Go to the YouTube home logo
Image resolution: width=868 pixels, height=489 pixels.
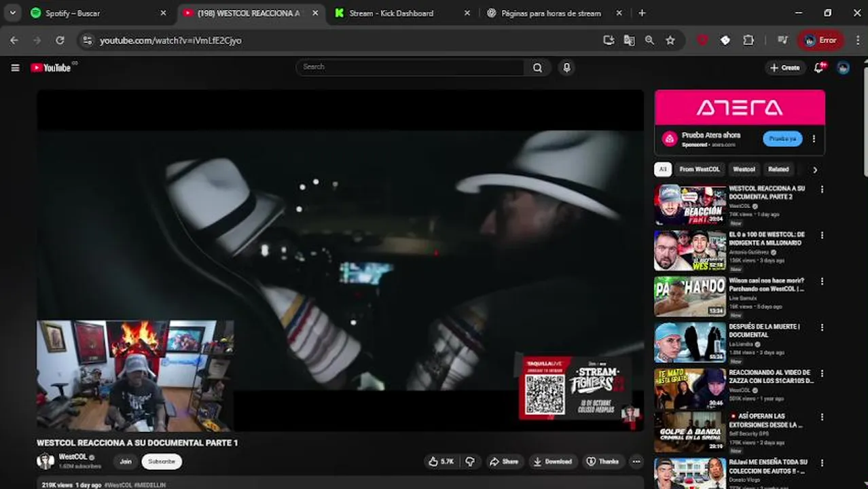pos(51,68)
